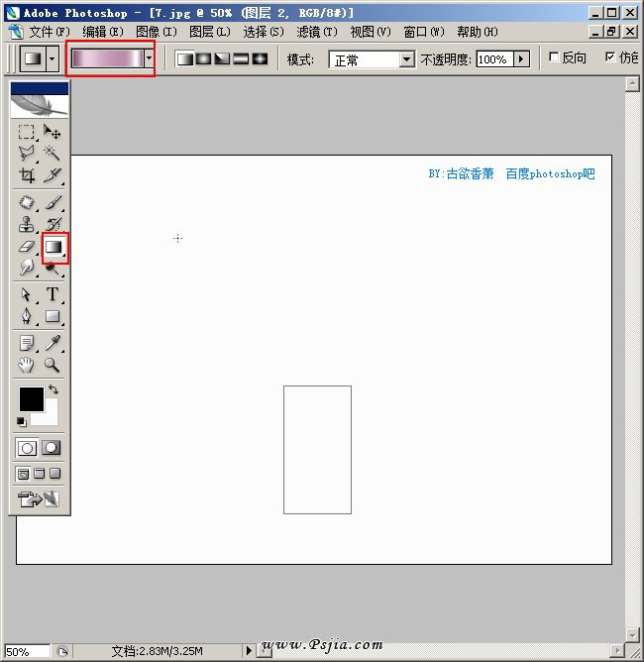Select the Brush tool
This screenshot has height=662, width=644.
[53, 202]
